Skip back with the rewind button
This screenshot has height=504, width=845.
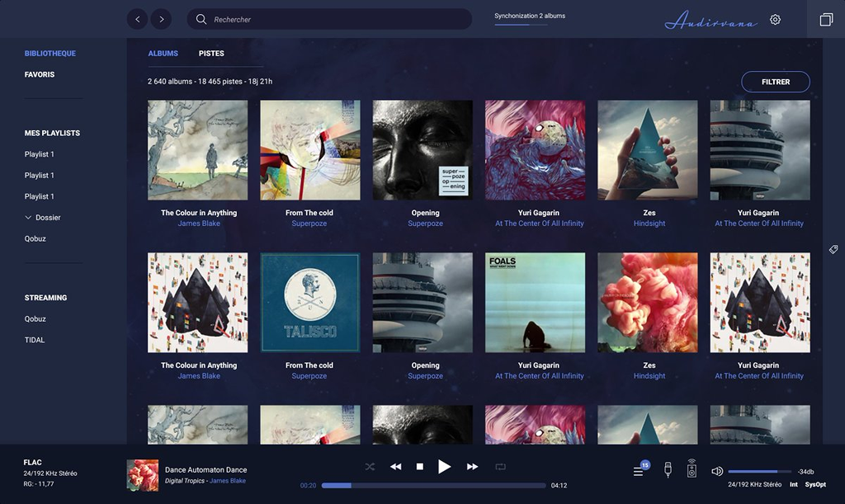point(395,467)
